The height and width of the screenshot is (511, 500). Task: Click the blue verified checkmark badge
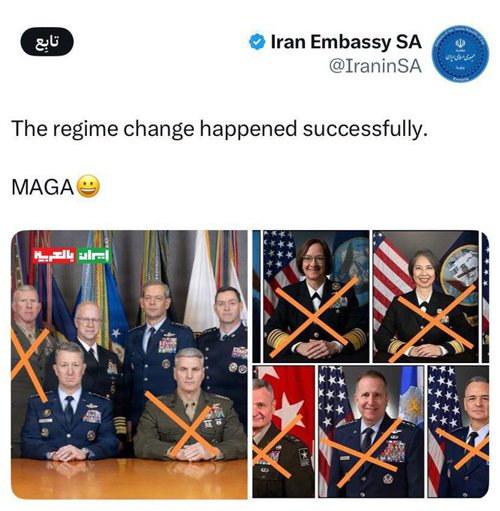(x=257, y=42)
